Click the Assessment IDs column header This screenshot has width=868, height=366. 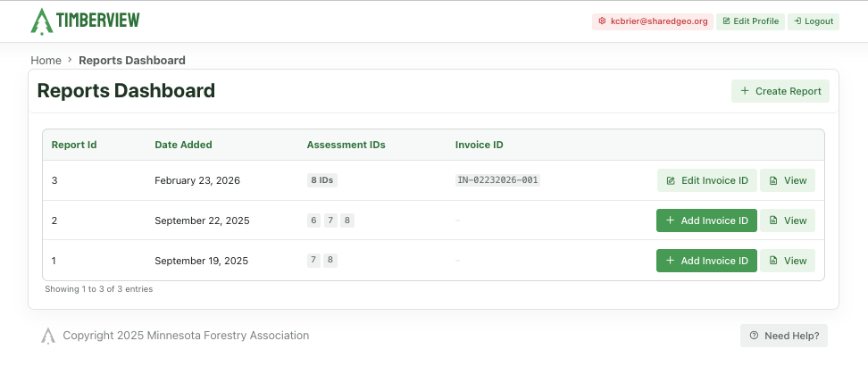point(346,146)
